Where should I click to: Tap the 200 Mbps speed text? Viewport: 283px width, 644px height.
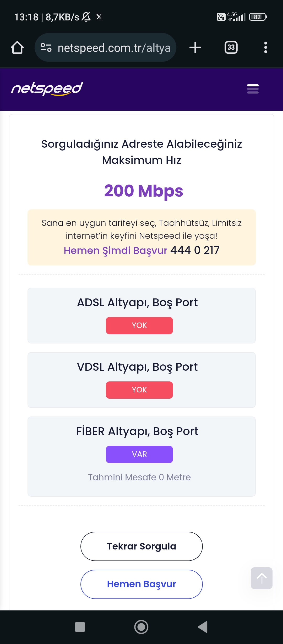coord(143,191)
